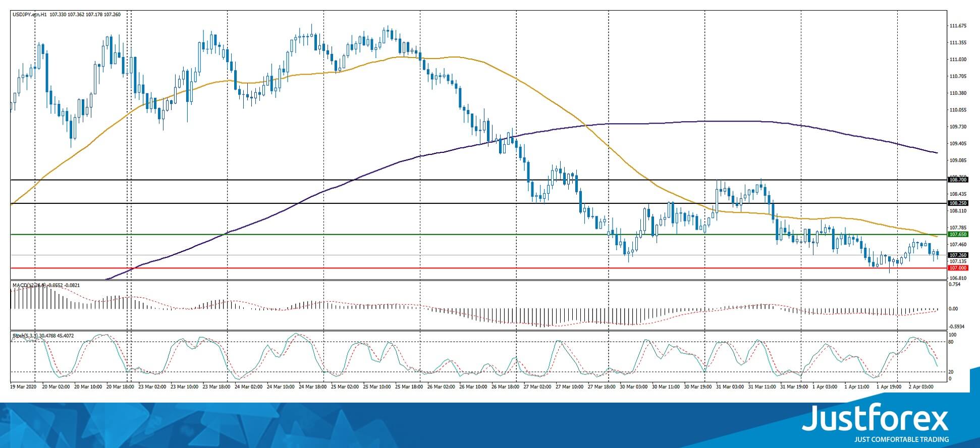The image size is (980, 448).
Task: Click the Stochastic scale level 20
Action: tap(951, 372)
